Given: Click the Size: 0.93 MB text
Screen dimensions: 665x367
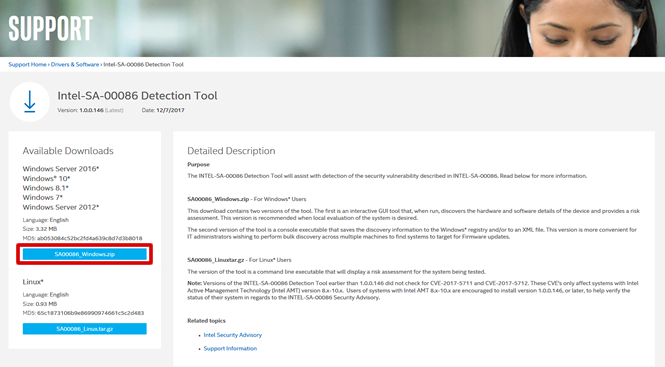Looking at the screenshot, I should [x=40, y=304].
